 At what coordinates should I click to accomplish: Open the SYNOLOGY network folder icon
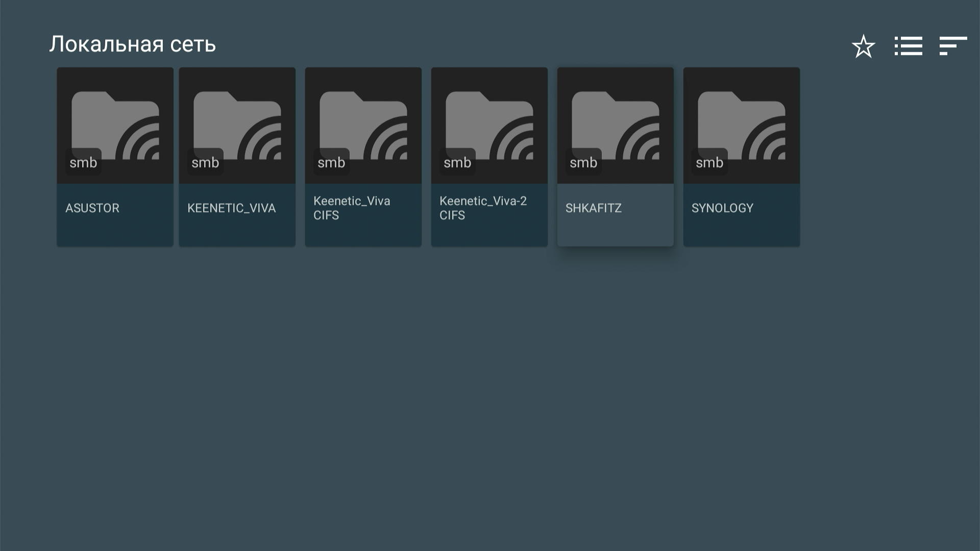(742, 125)
